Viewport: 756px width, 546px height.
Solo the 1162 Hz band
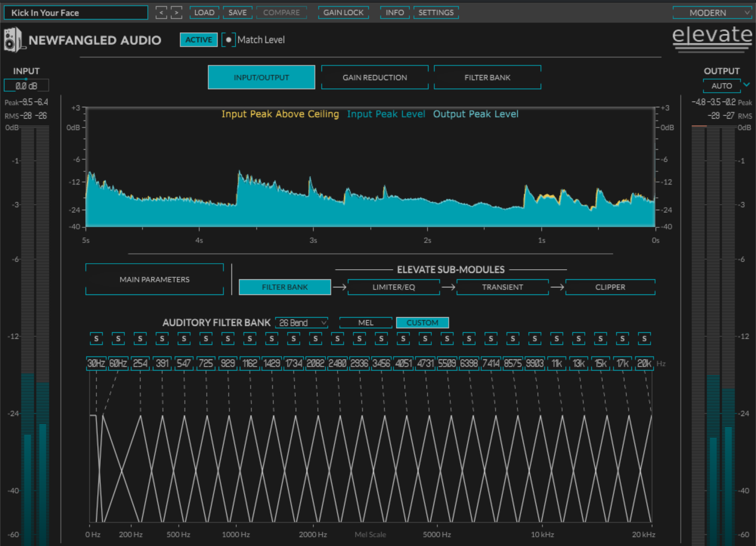249,339
